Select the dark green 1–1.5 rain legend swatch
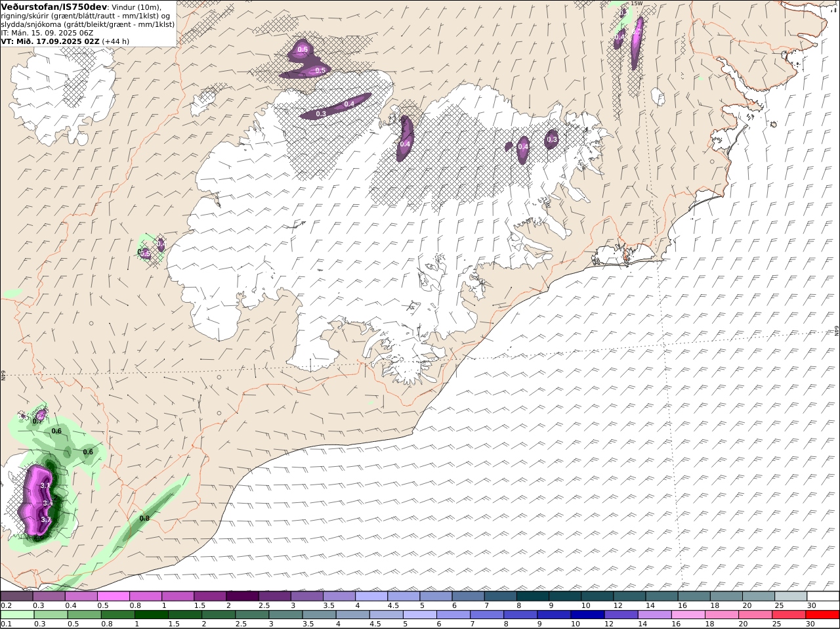 [x=151, y=615]
